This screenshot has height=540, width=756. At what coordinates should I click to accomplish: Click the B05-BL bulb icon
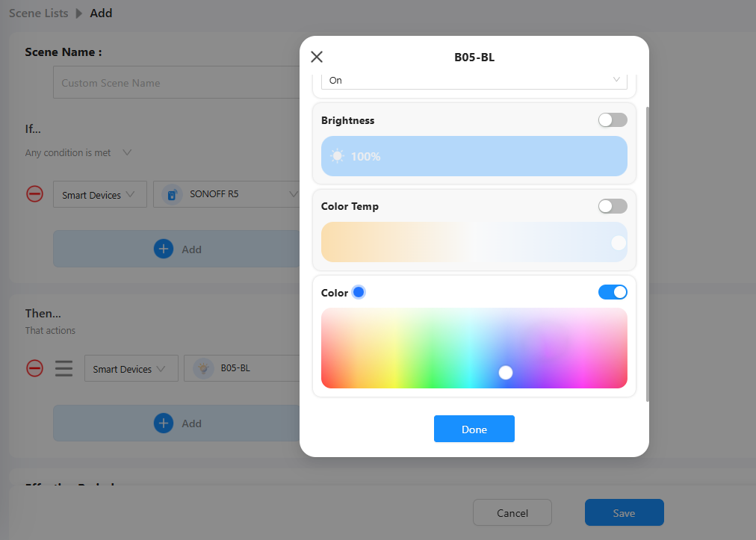[x=203, y=368]
